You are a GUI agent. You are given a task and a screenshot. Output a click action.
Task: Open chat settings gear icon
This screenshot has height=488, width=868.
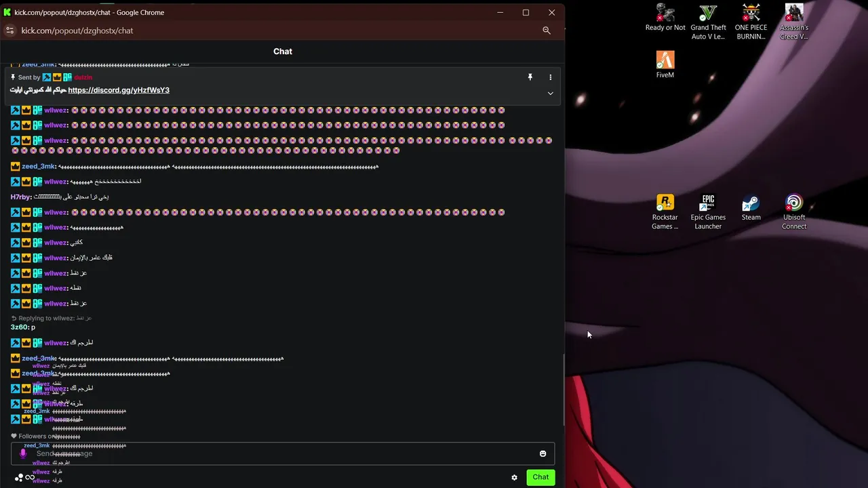(x=514, y=477)
